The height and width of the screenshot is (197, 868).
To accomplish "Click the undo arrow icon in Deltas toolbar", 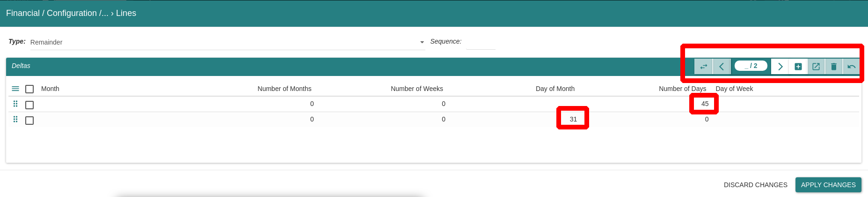I will point(852,67).
